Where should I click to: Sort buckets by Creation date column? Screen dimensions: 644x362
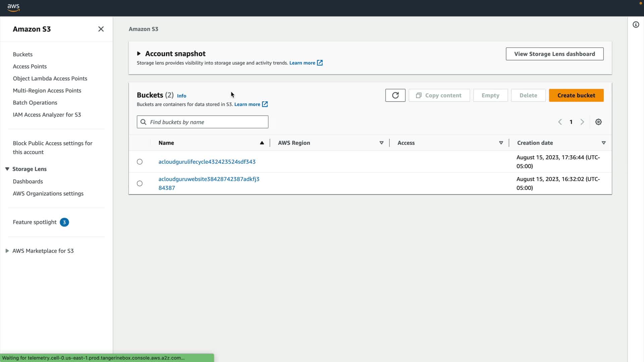point(535,143)
